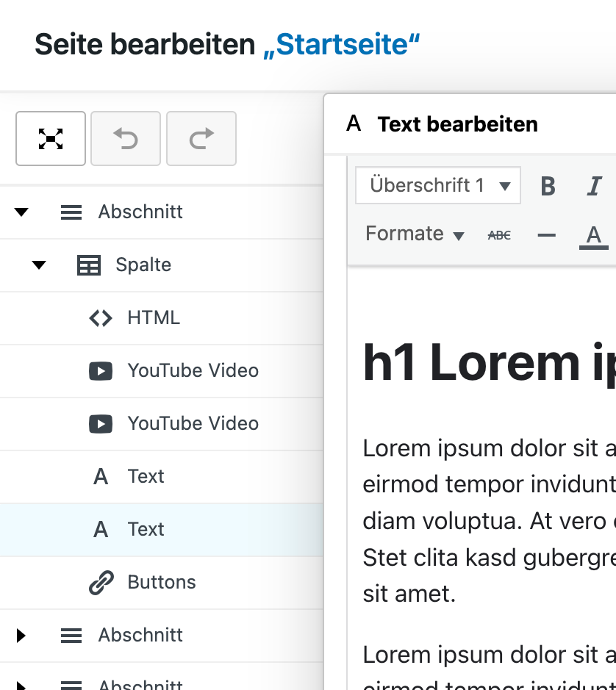The width and height of the screenshot is (616, 690).
Task: Toggle bold formatting in the editor
Action: (548, 186)
